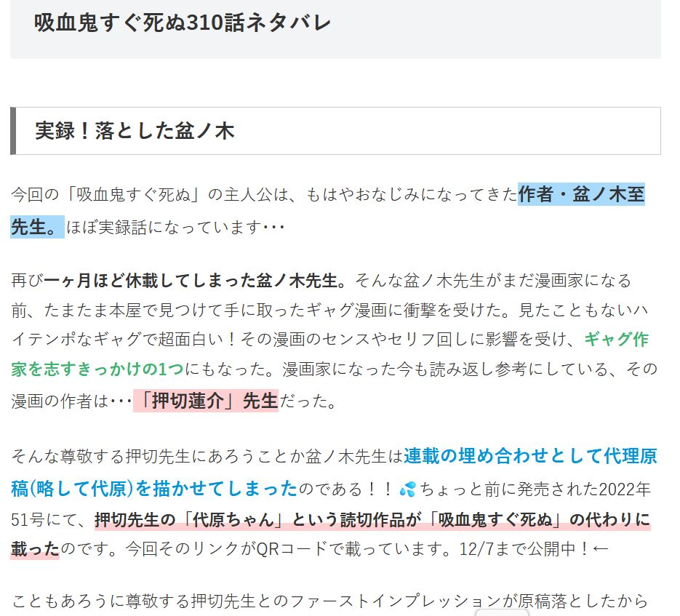Click pink-highlighted 「押切蓮介」先生

tap(206, 401)
